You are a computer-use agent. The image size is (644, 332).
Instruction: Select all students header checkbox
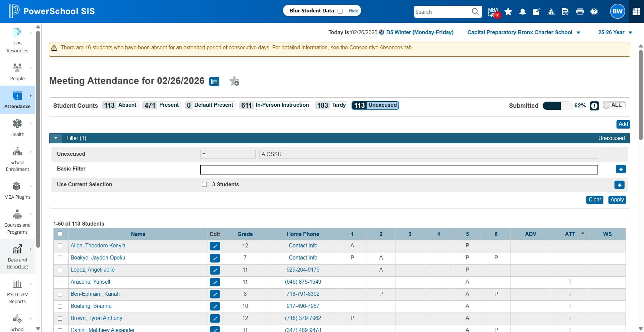(x=60, y=234)
